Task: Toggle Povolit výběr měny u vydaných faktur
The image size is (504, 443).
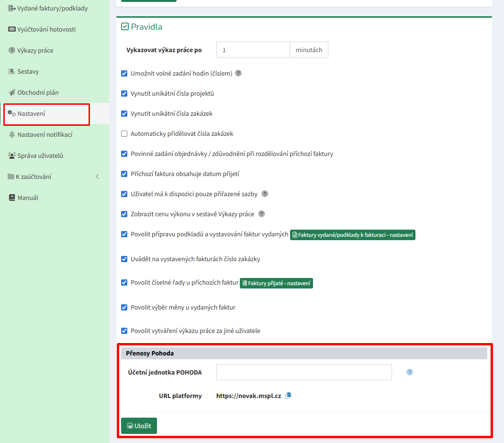Action: point(124,308)
